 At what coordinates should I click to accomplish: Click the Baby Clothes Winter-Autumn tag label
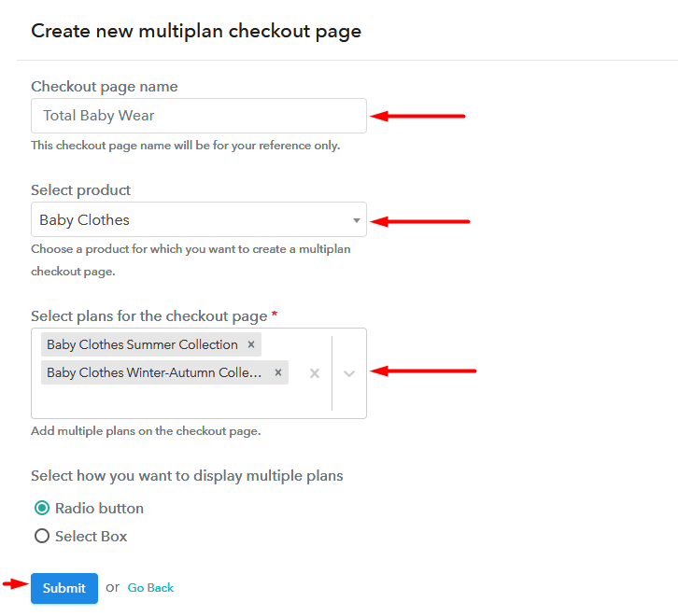pos(156,372)
